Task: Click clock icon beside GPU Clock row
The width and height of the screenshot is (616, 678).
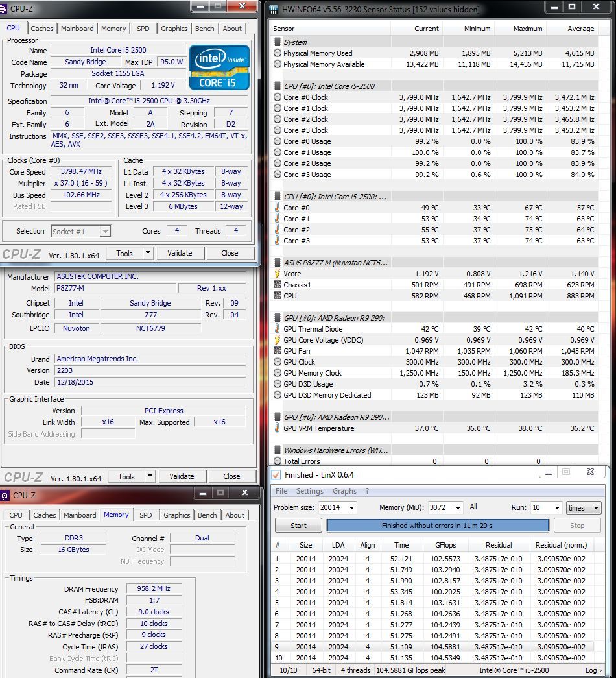Action: [278, 362]
